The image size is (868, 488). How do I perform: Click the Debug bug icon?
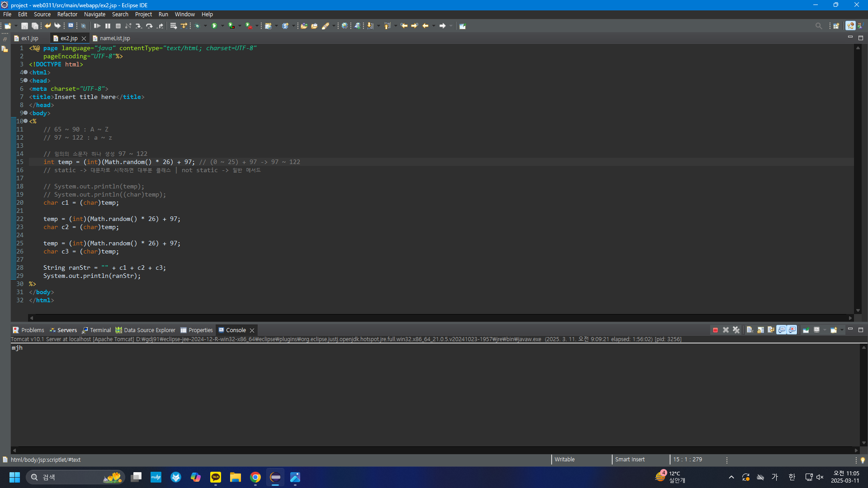(198, 26)
